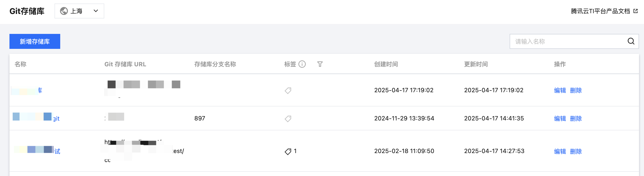Delete the repository created 2025-02-18 11:09:50
This screenshot has width=644, height=176.
coord(576,152)
